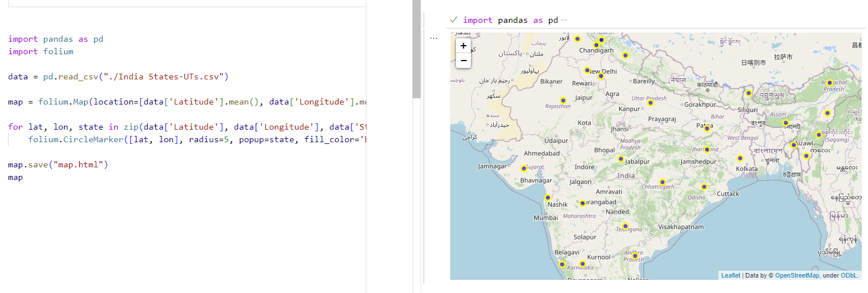Click the Visakhapatnam label on the map

click(x=681, y=227)
